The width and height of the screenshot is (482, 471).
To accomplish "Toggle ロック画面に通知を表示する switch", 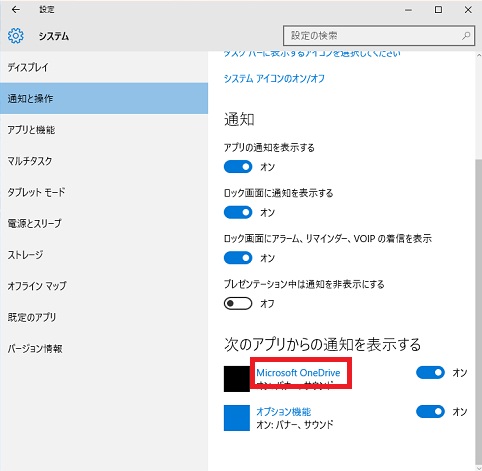I will coord(238,212).
